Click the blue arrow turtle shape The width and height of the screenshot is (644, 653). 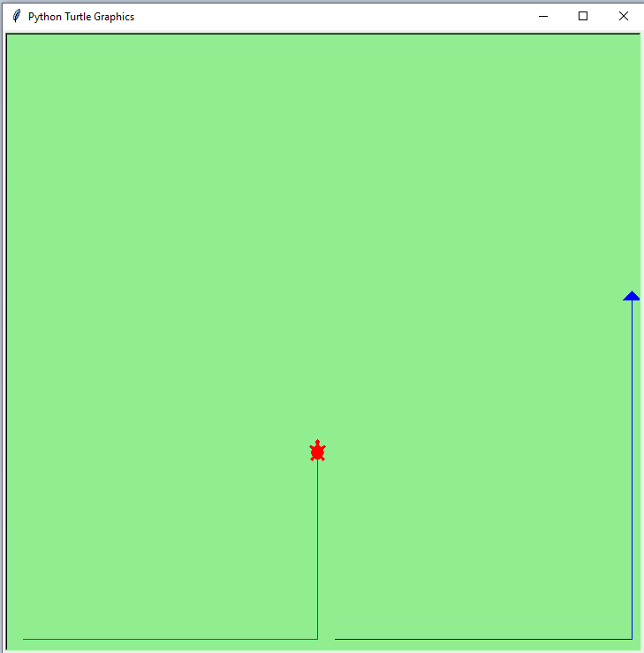point(631,296)
